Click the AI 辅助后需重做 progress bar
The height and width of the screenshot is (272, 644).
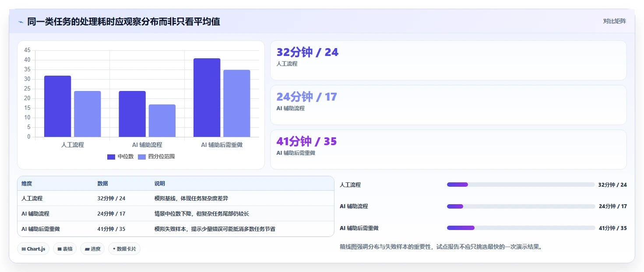click(521, 228)
